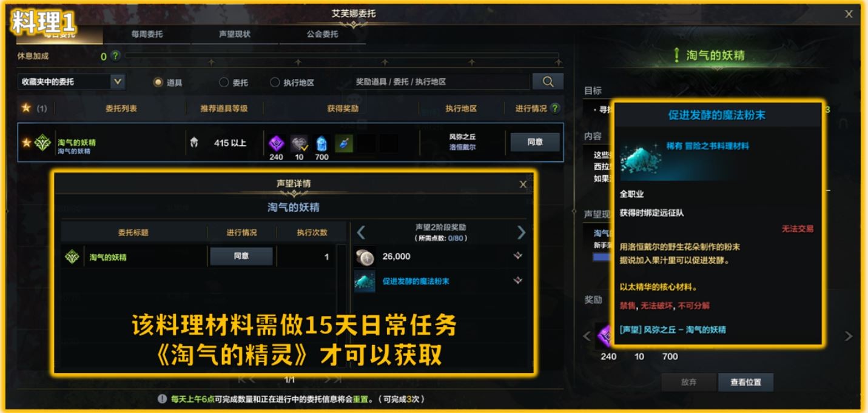The height and width of the screenshot is (413, 868).
Task: Go to next reputation stage reward arrow
Action: point(520,232)
